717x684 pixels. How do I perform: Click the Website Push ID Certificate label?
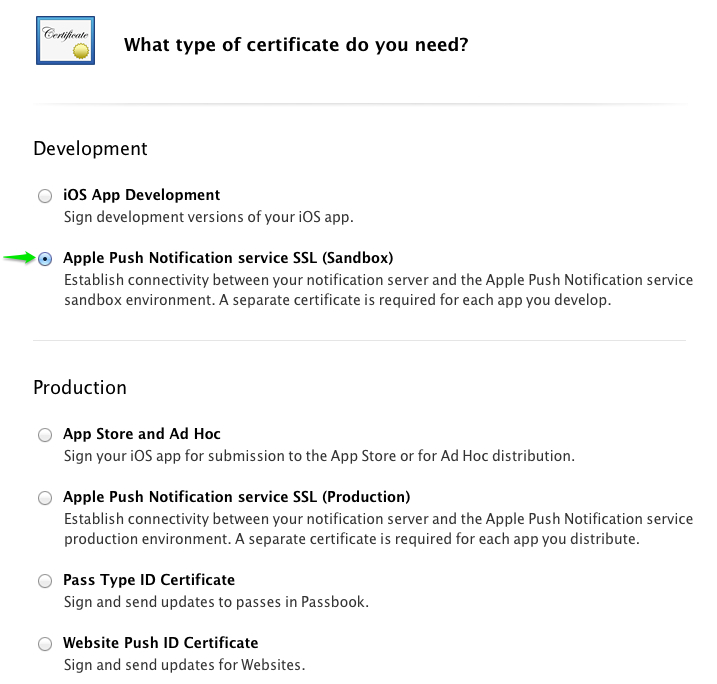[x=161, y=643]
